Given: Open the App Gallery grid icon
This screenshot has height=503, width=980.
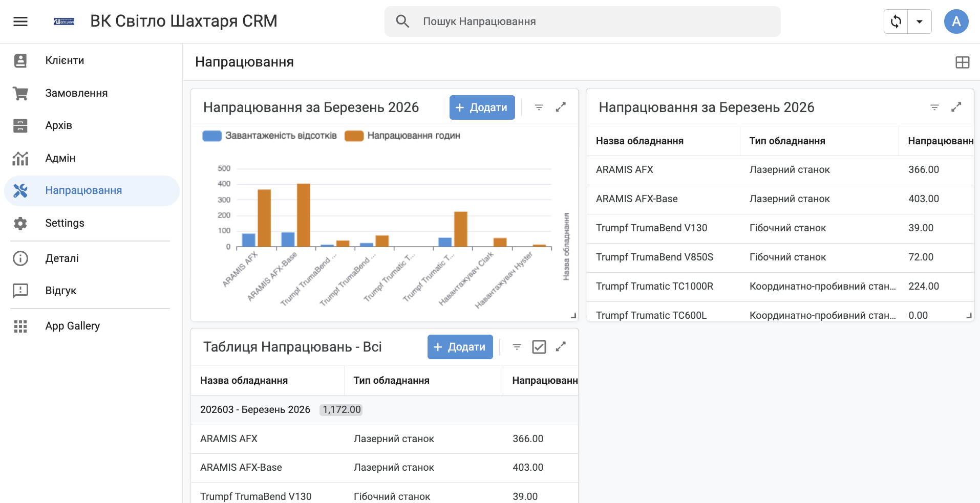Looking at the screenshot, I should click(x=20, y=326).
